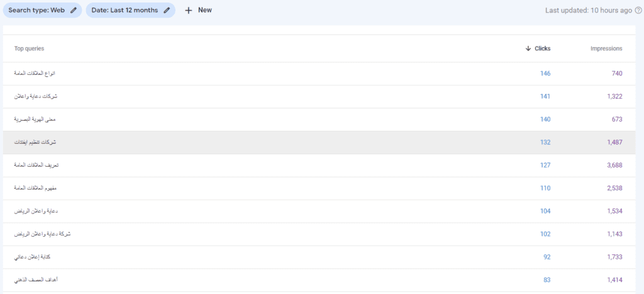Image resolution: width=644 pixels, height=294 pixels.
Task: Open the Search type: Web filter chip
Action: pos(42,10)
